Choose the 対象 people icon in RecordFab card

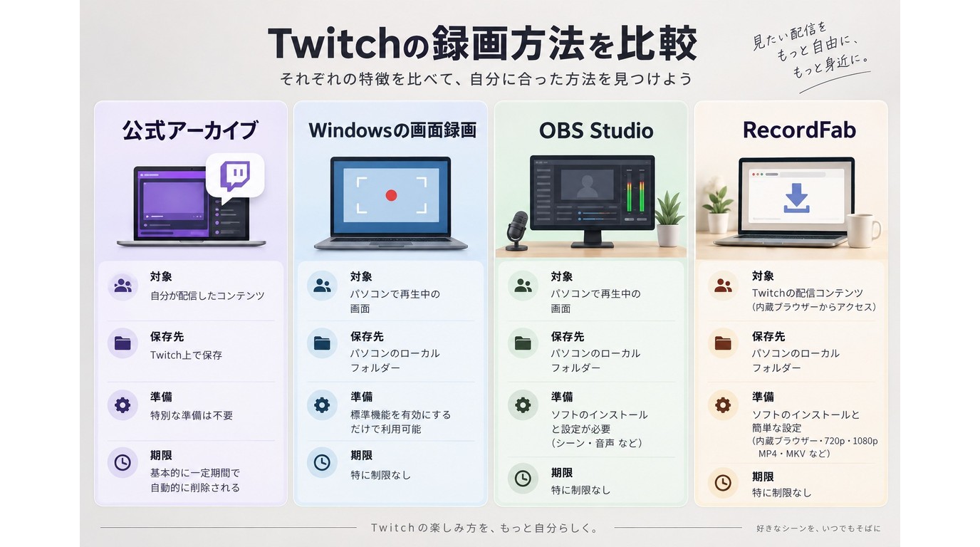(x=723, y=286)
